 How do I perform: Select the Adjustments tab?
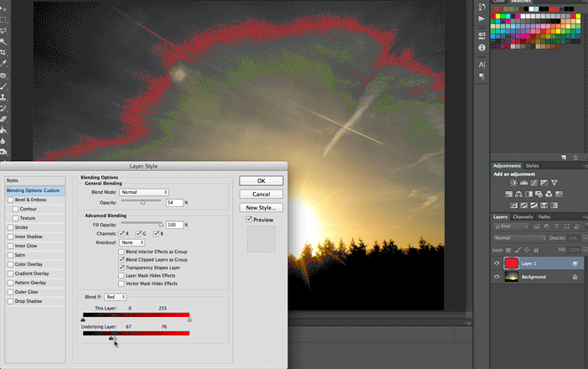(x=507, y=166)
